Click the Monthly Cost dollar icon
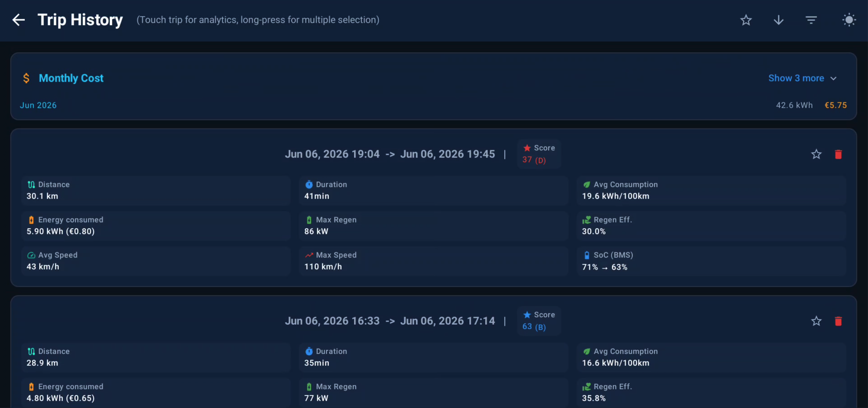The height and width of the screenshot is (408, 868). [26, 78]
